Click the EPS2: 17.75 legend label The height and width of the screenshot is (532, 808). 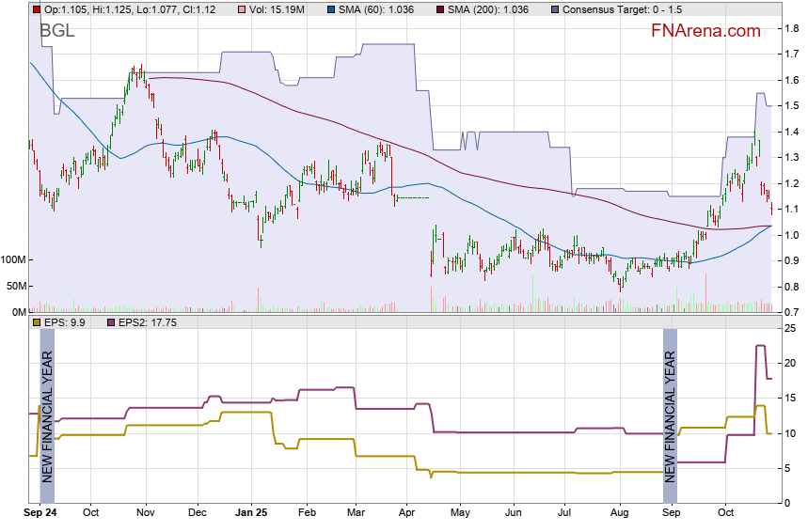(146, 322)
